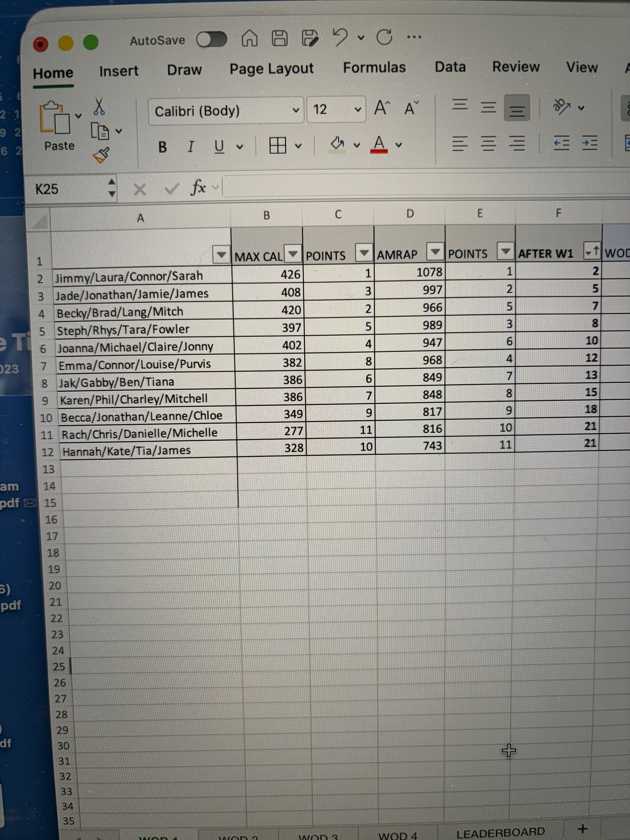The height and width of the screenshot is (840, 630).
Task: Open the LEADERBOARD sheet tab
Action: [500, 832]
